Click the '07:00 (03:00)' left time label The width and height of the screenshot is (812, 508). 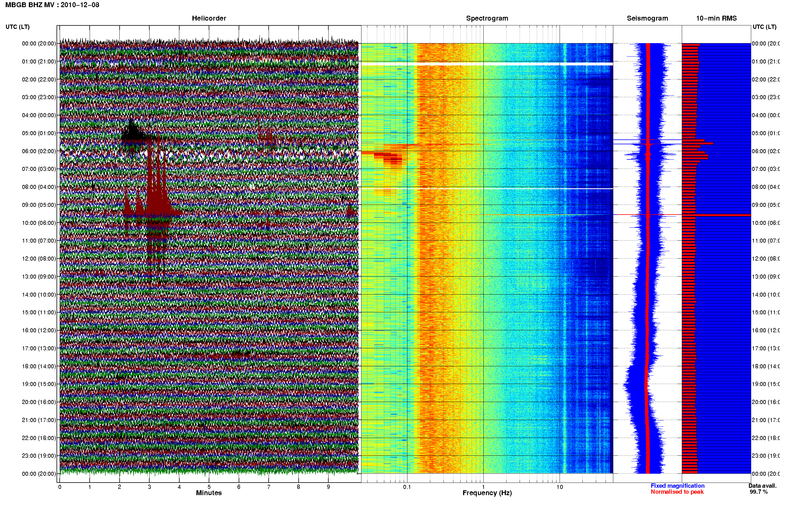(x=39, y=169)
